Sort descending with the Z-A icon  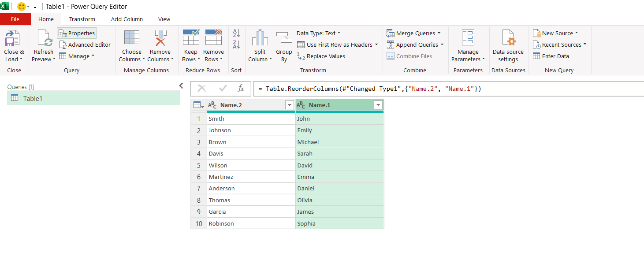pyautogui.click(x=236, y=44)
